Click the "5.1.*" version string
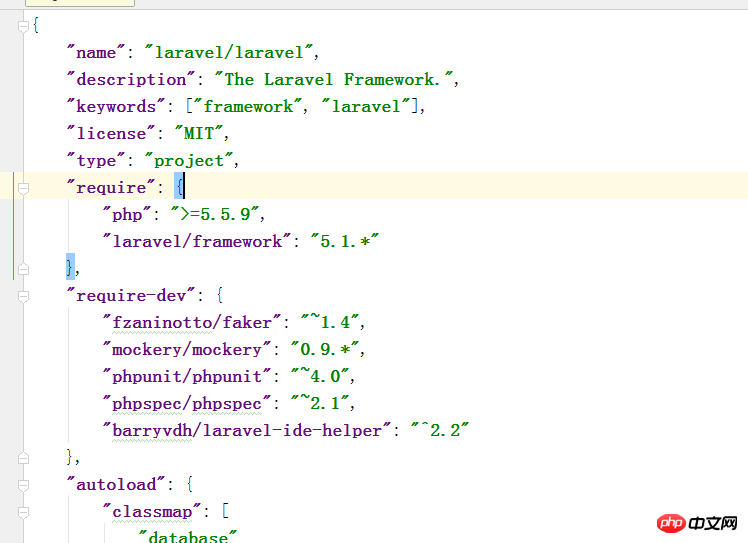The width and height of the screenshot is (748, 543). 344,241
